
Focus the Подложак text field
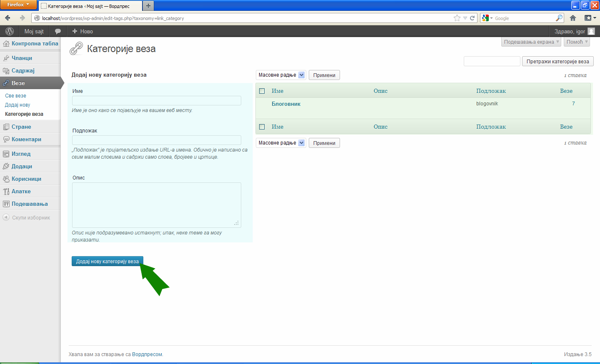pos(157,140)
